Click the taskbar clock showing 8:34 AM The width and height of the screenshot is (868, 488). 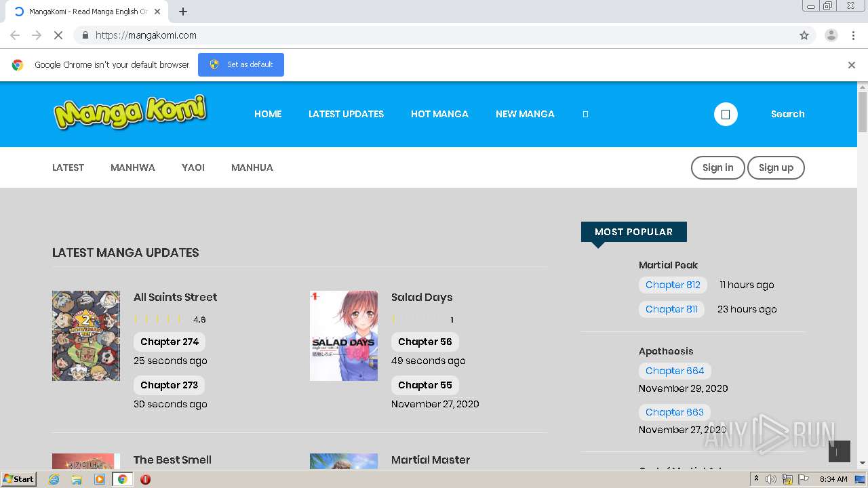tap(833, 479)
